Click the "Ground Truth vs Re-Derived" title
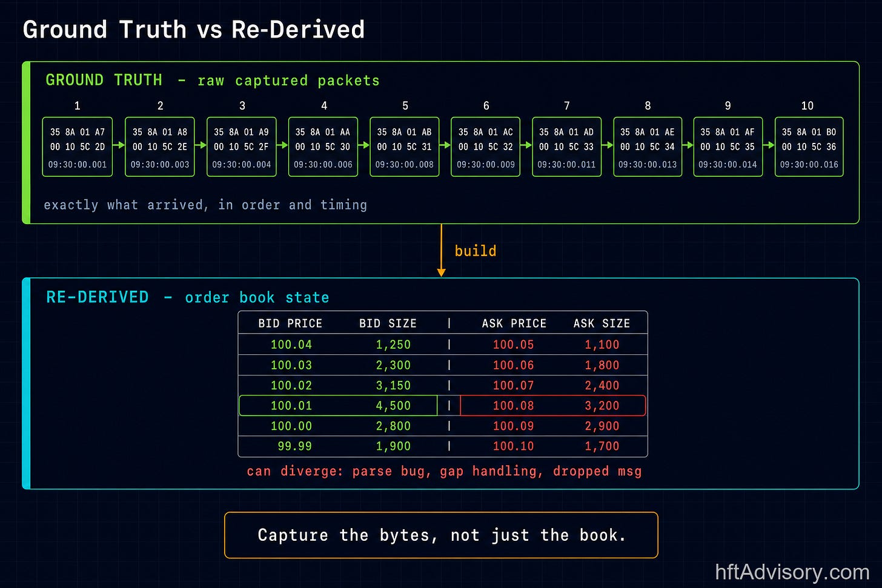Viewport: 882px width, 588px height. pos(194,30)
